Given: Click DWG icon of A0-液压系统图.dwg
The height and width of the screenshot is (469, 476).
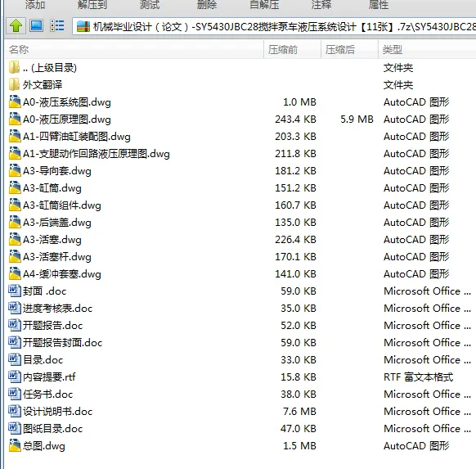Looking at the screenshot, I should [x=15, y=101].
